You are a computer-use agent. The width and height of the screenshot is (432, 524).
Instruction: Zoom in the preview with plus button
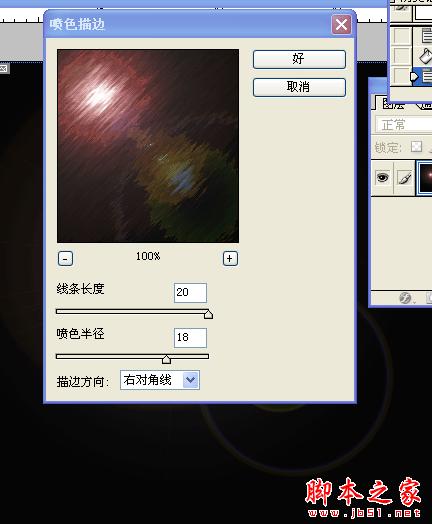[230, 258]
